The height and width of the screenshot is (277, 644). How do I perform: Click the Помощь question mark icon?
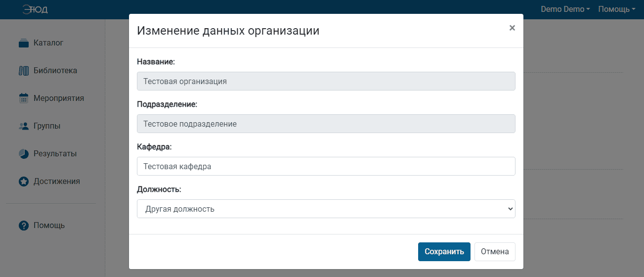(x=24, y=226)
